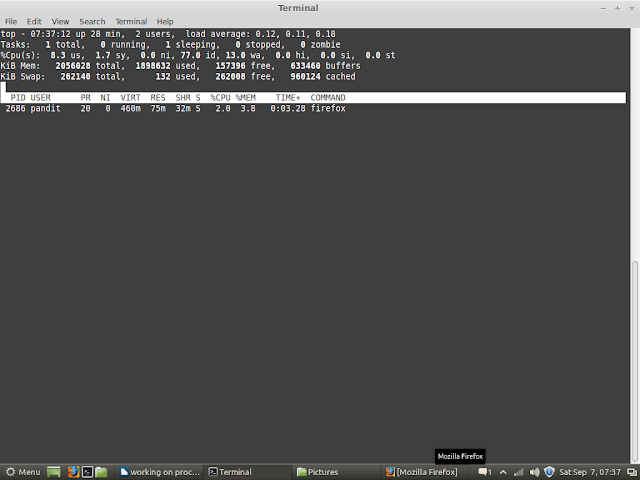Click the 'KiB Mem:' label
The width and height of the screenshot is (640, 480).
(20, 66)
